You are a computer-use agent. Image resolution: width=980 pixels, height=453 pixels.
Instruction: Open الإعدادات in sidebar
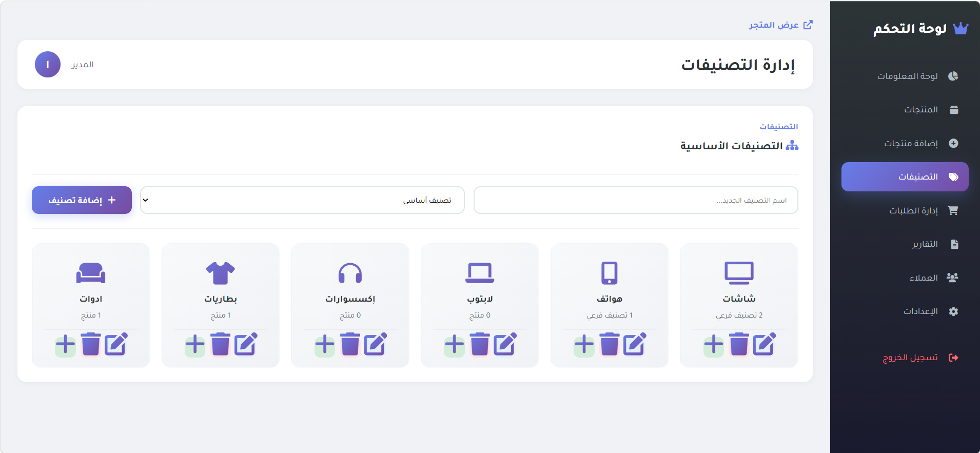(x=905, y=311)
